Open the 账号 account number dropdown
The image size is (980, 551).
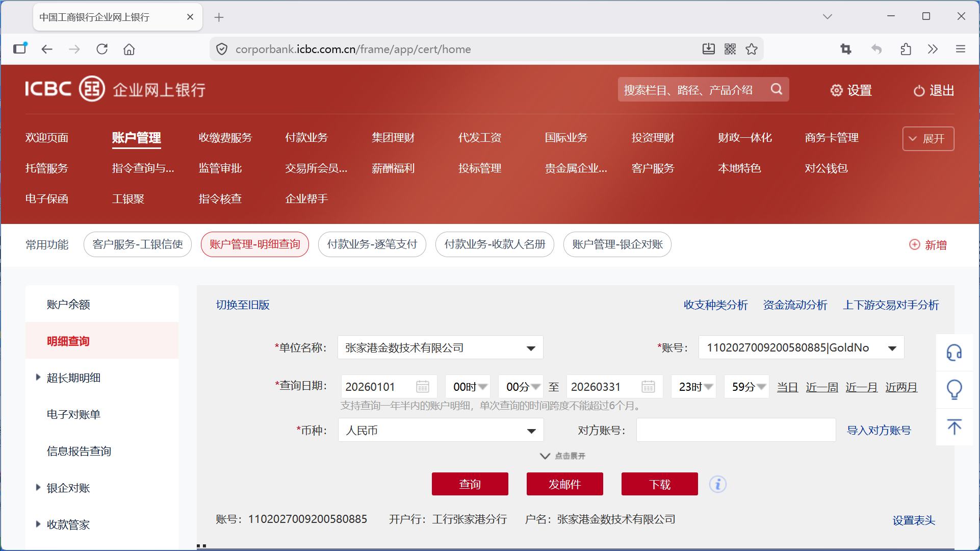tap(801, 347)
